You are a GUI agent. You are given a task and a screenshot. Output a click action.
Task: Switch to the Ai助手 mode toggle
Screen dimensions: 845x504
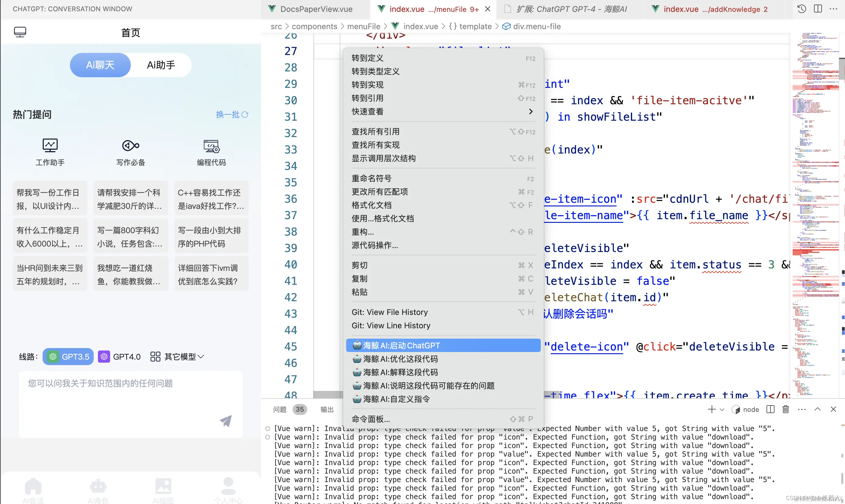(x=161, y=65)
